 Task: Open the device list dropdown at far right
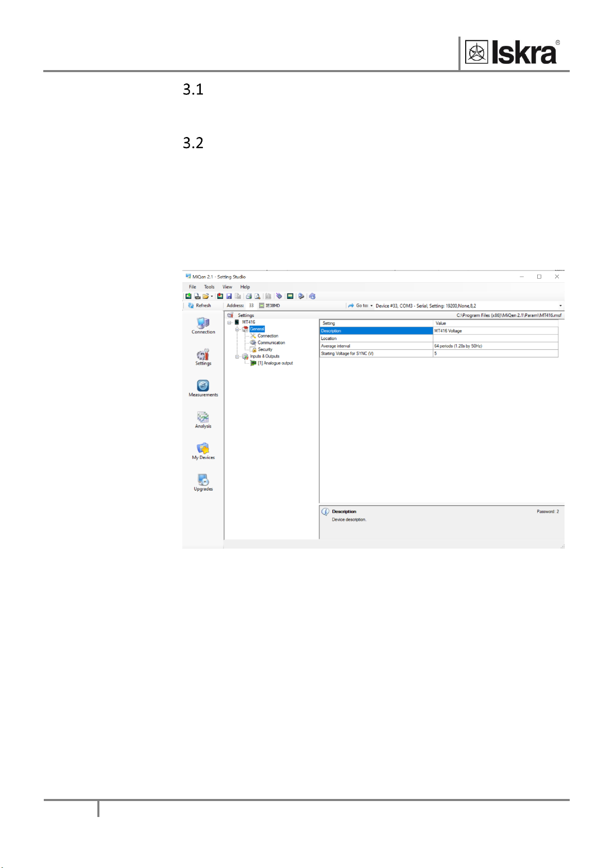click(560, 306)
